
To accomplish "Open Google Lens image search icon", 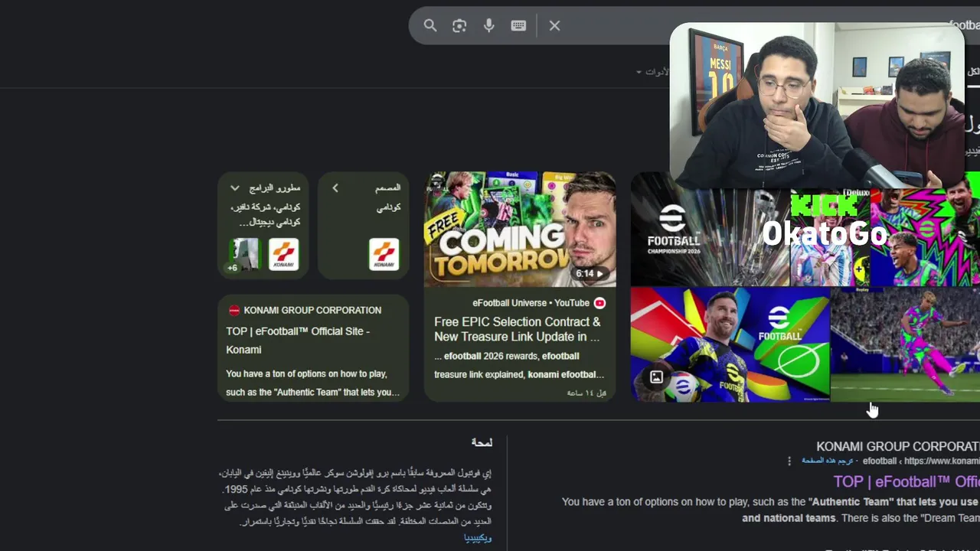I will pos(459,26).
